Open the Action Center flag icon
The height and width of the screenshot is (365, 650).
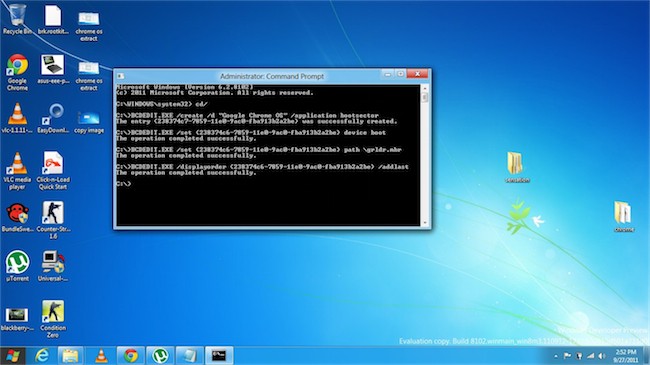567,356
